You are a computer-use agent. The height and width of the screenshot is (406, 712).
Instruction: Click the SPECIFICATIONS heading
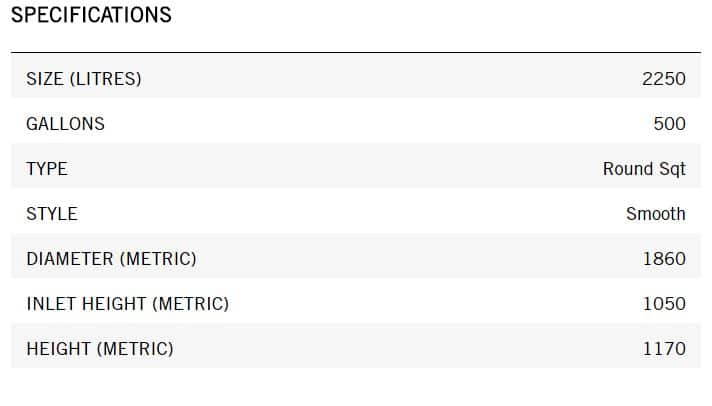click(x=91, y=16)
